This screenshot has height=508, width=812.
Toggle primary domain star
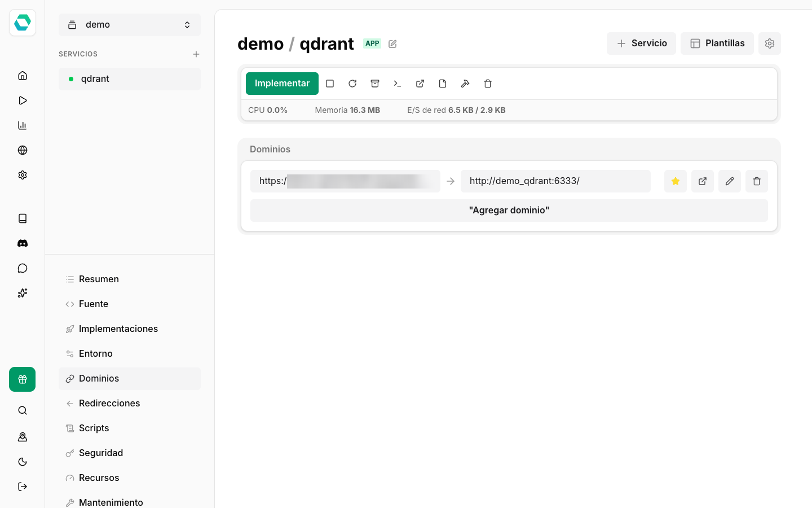pos(676,181)
